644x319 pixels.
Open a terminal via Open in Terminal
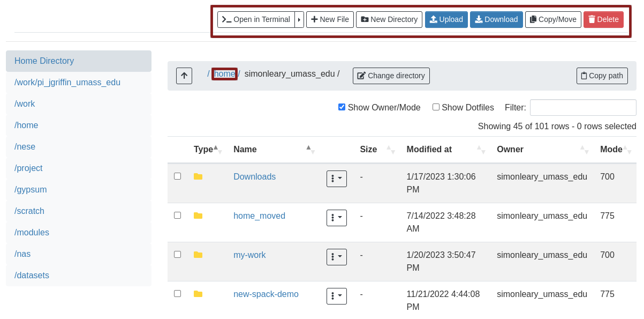pyautogui.click(x=256, y=19)
